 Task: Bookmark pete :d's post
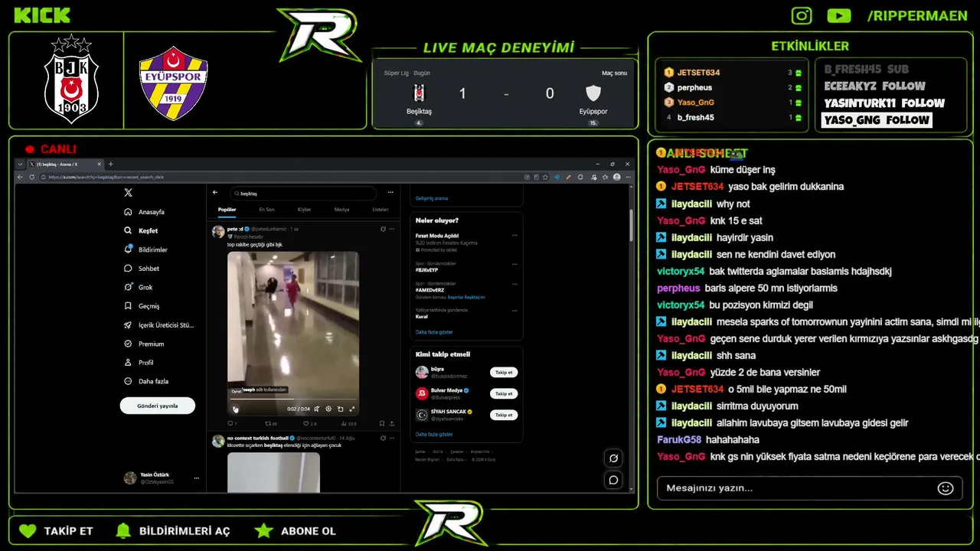381,423
